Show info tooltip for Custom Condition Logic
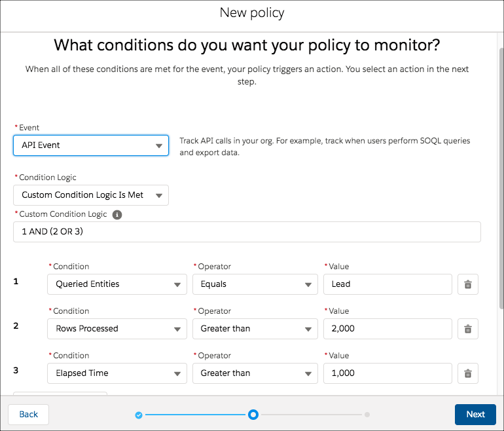 117,215
